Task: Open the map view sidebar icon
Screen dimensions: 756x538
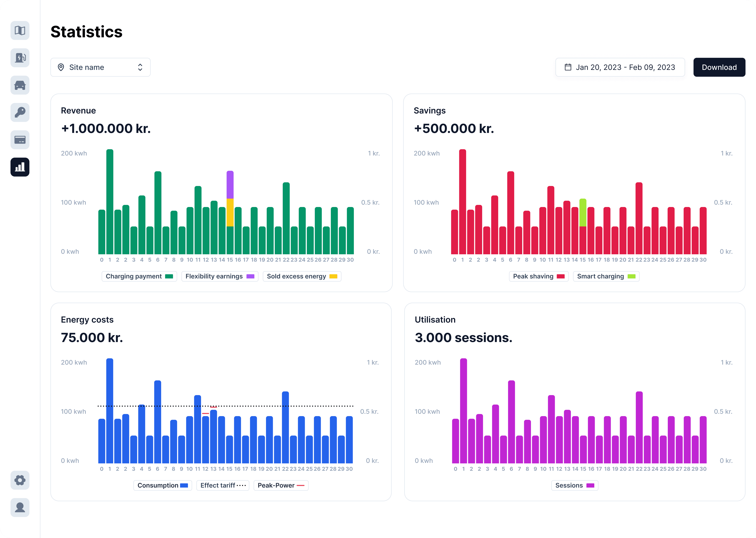Action: (20, 30)
